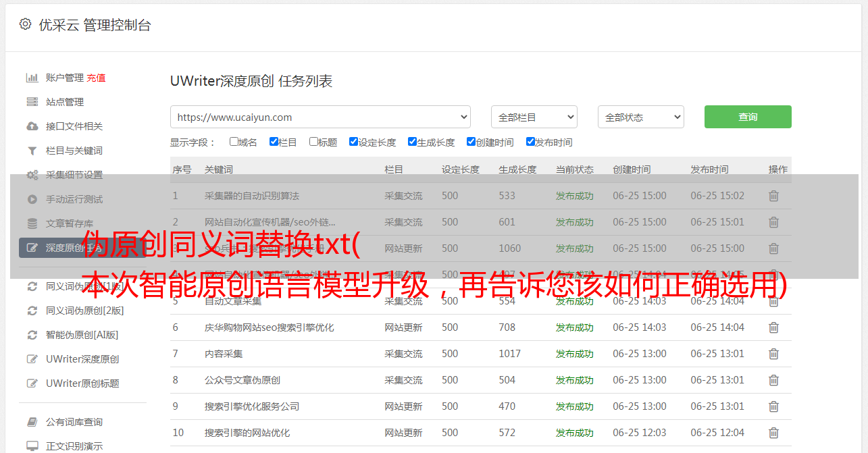868x453 pixels.
Task: Click refresh icon beside 智能伪原创[AI版]
Action: coord(32,335)
